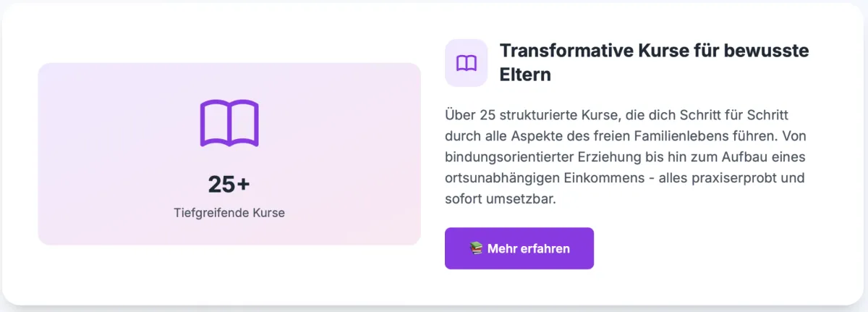Click the Tiefgreifende Kurse label

coord(229,213)
